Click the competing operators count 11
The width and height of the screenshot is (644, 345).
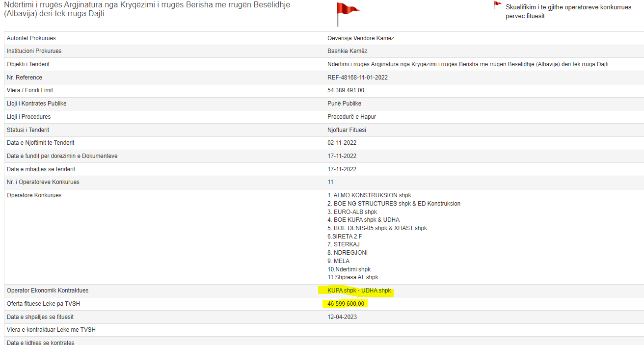pyautogui.click(x=330, y=182)
